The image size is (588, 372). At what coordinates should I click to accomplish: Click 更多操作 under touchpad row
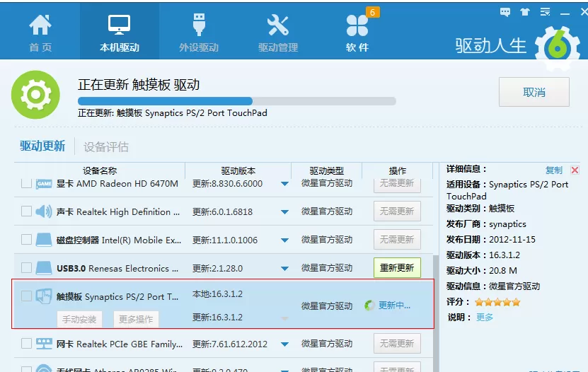(136, 319)
